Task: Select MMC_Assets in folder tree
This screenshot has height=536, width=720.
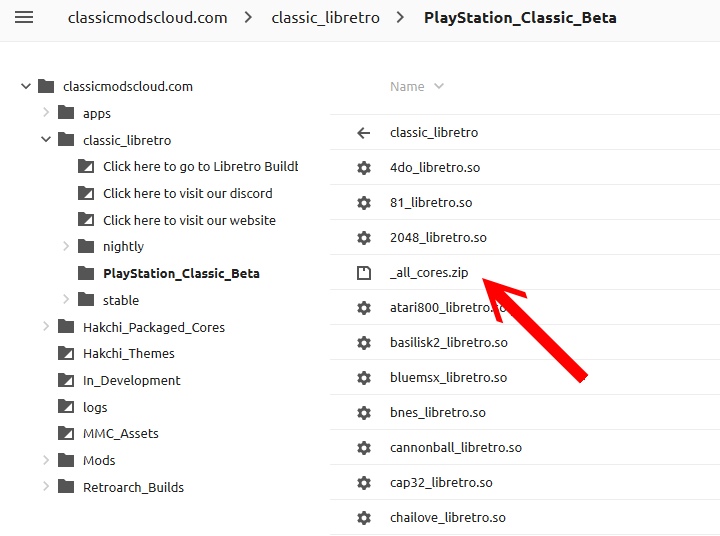Action: point(120,434)
